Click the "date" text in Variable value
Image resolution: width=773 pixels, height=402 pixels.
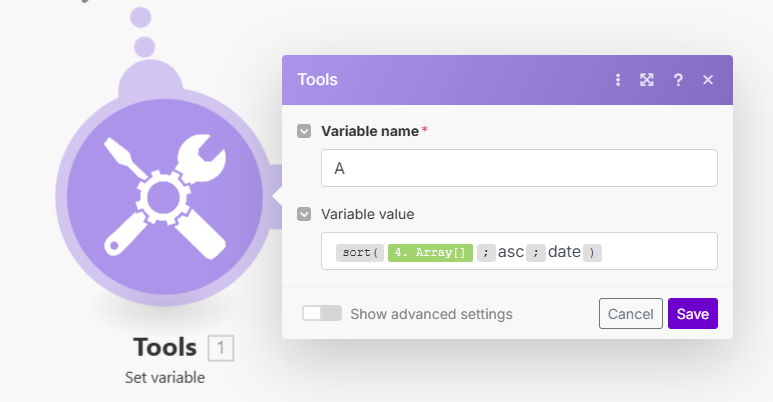point(564,252)
